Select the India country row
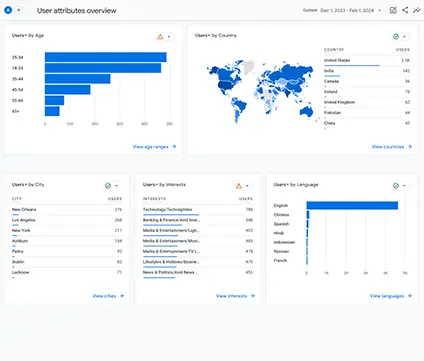Screen dimensions: 424x361 pos(367,71)
